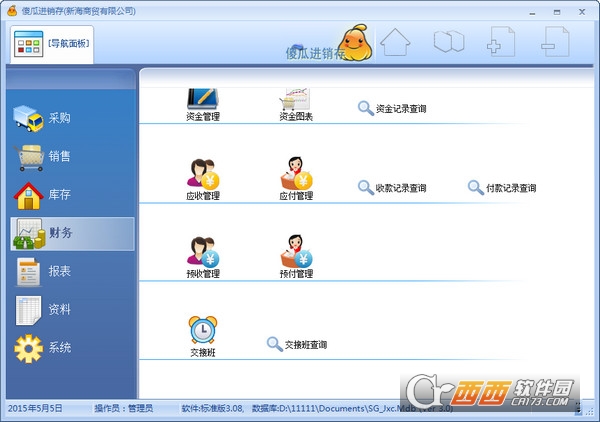Switch to the 导航面板 tab
This screenshot has width=600, height=422.
click(52, 44)
